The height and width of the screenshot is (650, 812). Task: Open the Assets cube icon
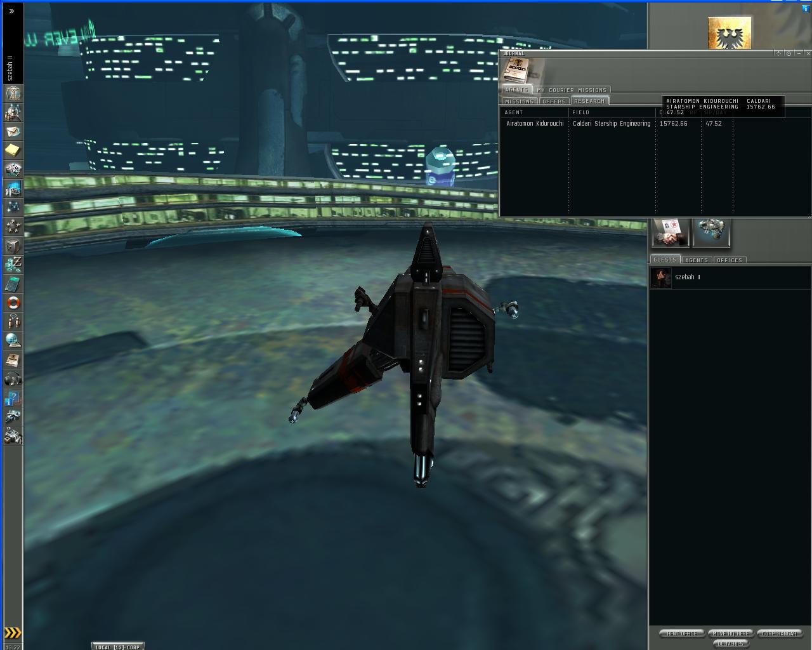(13, 246)
